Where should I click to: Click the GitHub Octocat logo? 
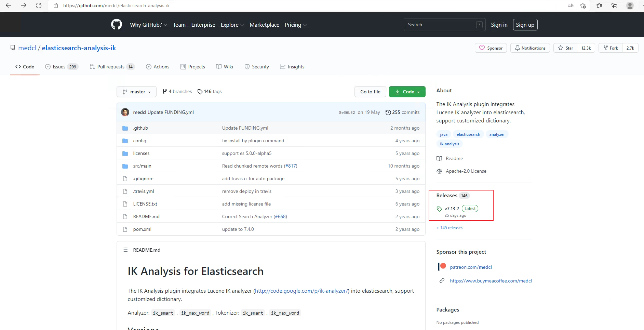(117, 25)
